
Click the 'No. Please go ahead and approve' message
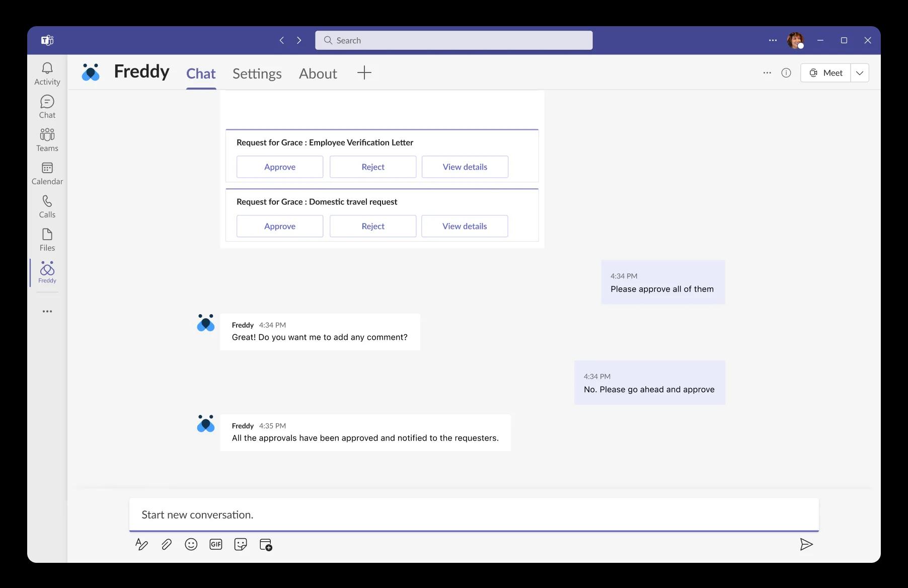coord(650,383)
